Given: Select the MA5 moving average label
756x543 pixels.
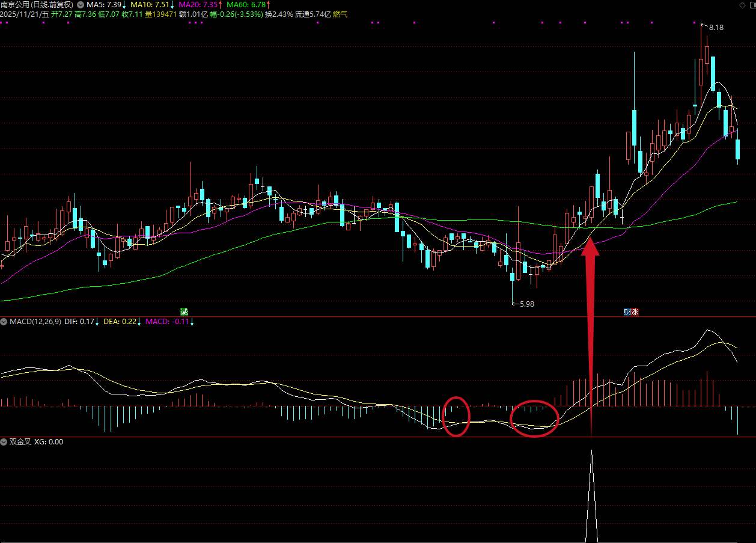Looking at the screenshot, I should pyautogui.click(x=103, y=5).
